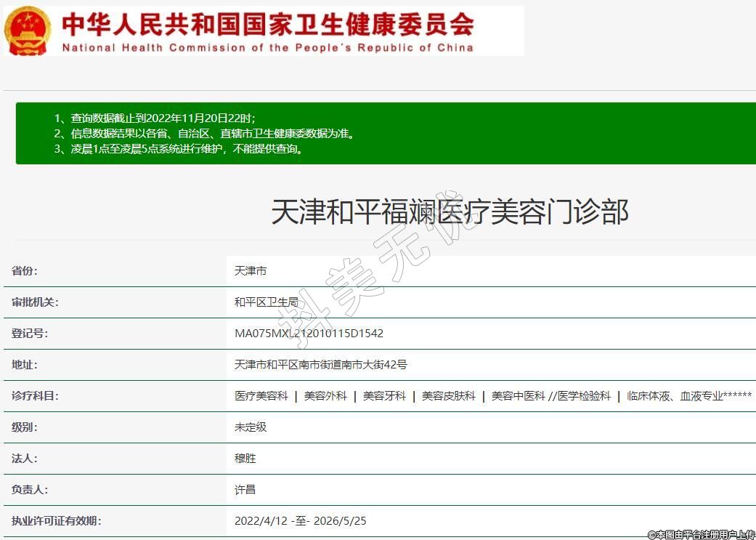The height and width of the screenshot is (540, 756).
Task: Click 医学检验科 in the 诊疗科目 row
Action: [584, 396]
